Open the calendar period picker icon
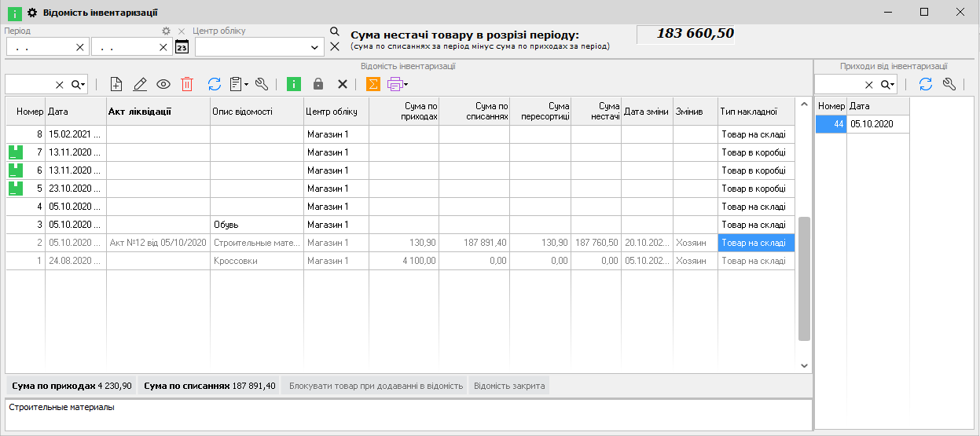 point(182,47)
